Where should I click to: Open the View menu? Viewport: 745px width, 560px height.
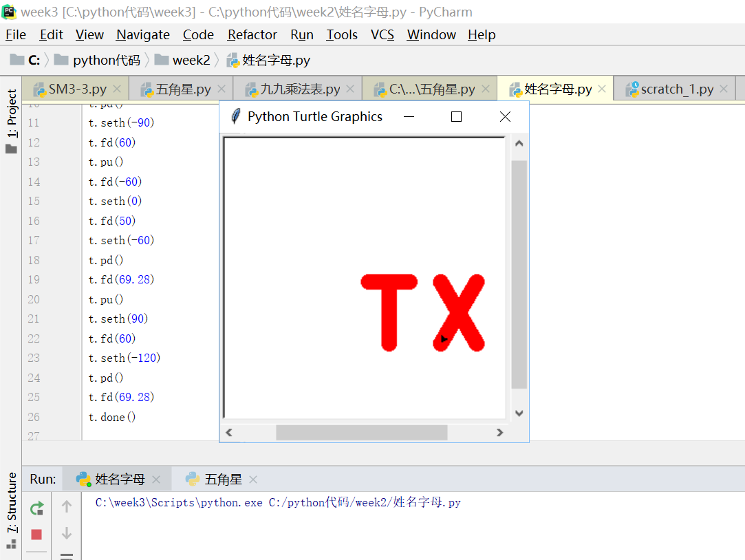pyautogui.click(x=89, y=34)
